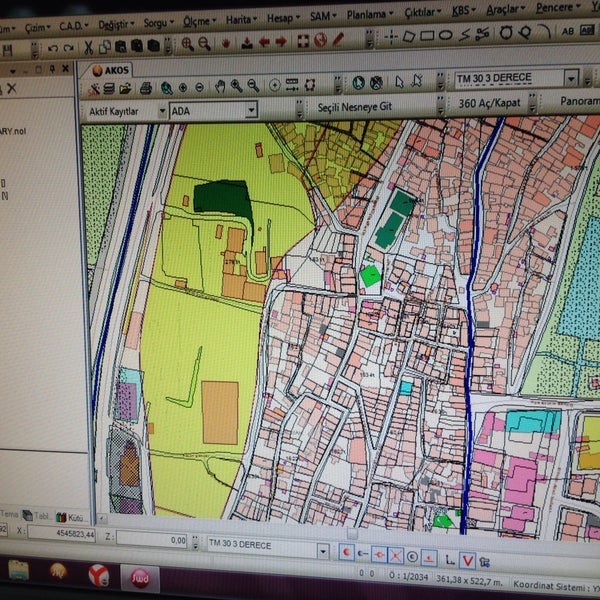Click the AKOS printer icon
The height and width of the screenshot is (600, 600).
tap(146, 88)
